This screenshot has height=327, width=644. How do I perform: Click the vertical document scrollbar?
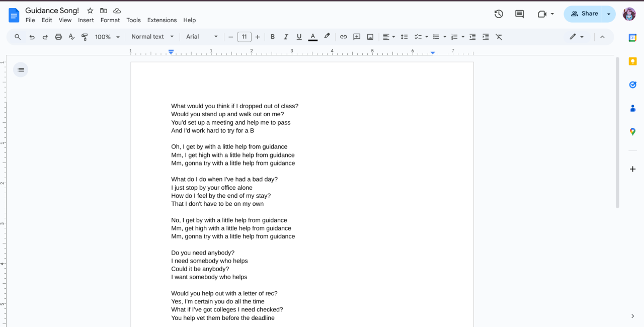pos(617,132)
